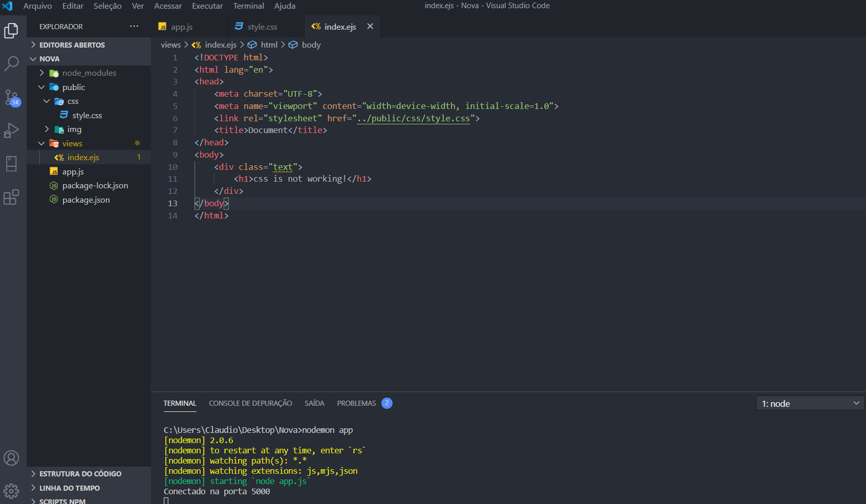The width and height of the screenshot is (866, 504).
Task: Open the Explorer view in activity bar
Action: tap(11, 31)
